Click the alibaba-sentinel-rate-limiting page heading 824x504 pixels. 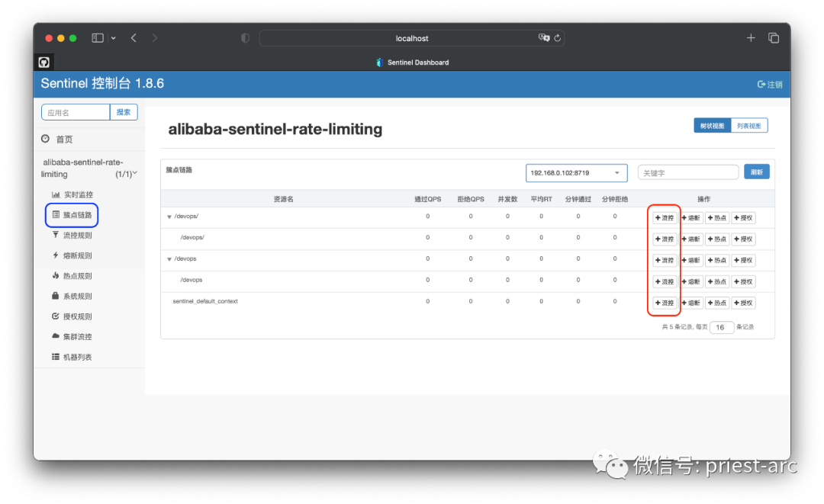pyautogui.click(x=275, y=129)
